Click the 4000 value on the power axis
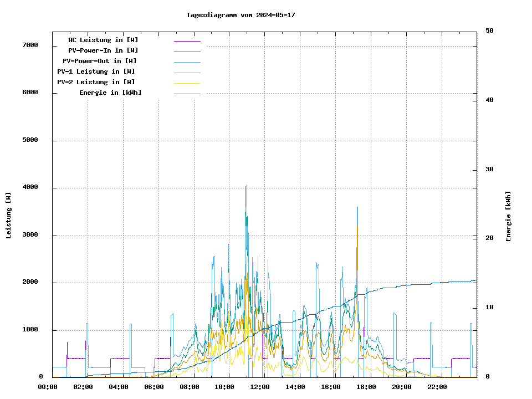The height and width of the screenshot is (399, 532). pyautogui.click(x=30, y=187)
